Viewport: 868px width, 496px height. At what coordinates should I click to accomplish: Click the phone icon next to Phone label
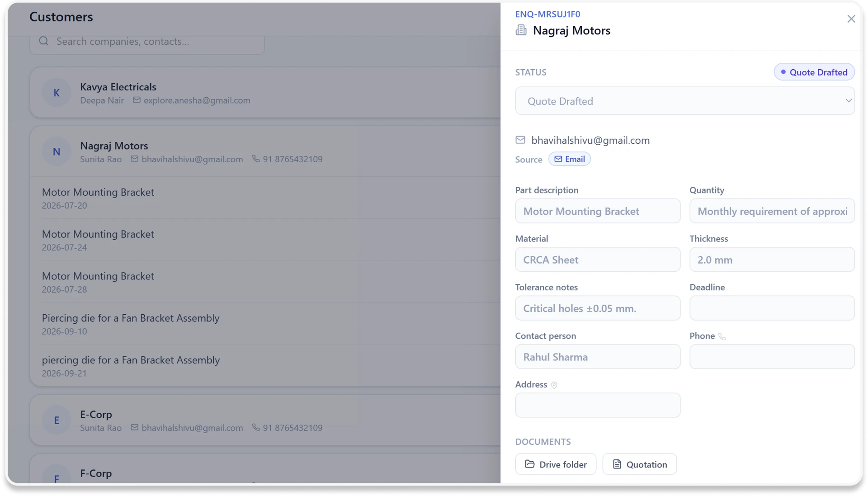[x=722, y=336]
